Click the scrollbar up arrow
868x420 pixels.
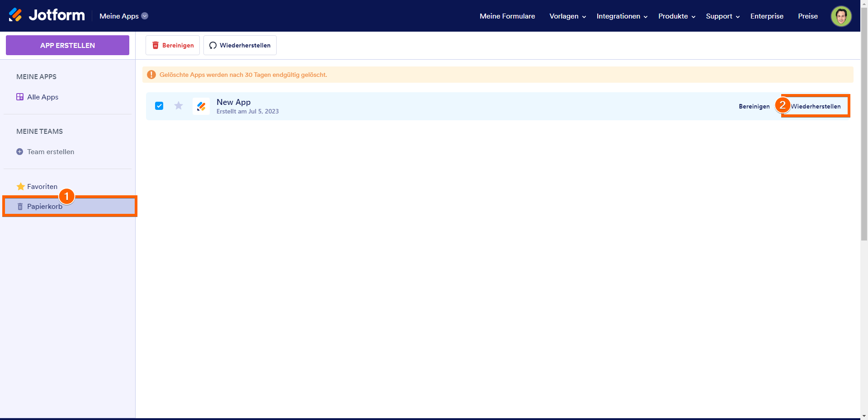(x=864, y=3)
